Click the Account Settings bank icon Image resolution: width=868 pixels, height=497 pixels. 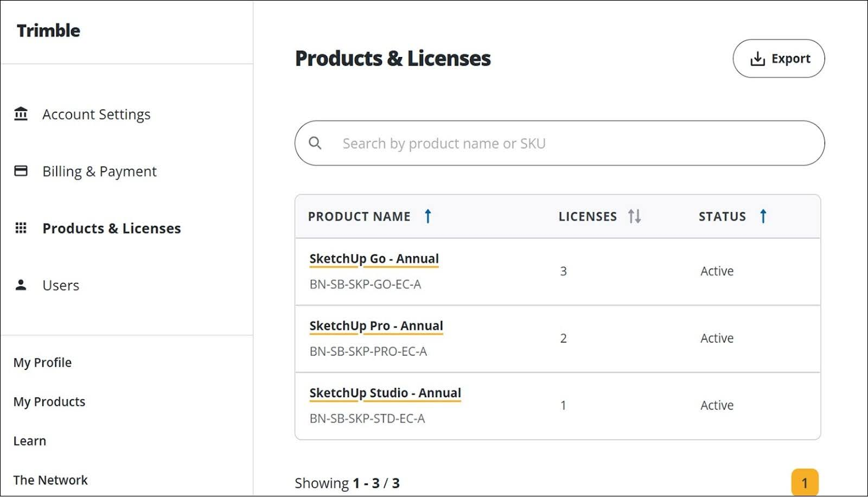pyautogui.click(x=21, y=114)
